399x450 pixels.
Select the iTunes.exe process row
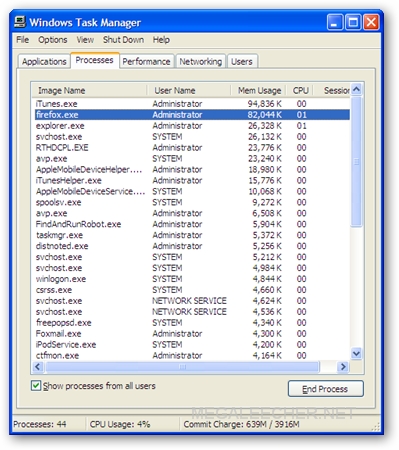pyautogui.click(x=191, y=104)
